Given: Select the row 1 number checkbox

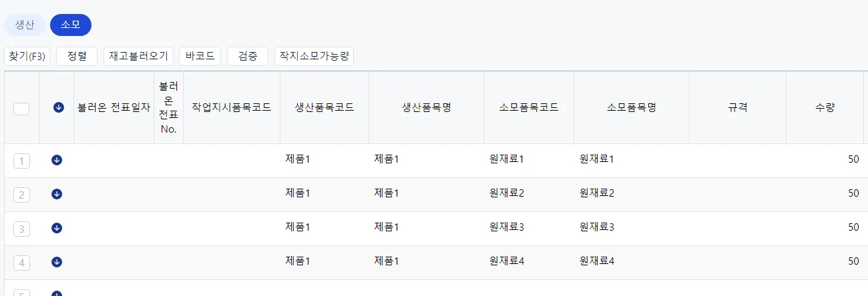Looking at the screenshot, I should pyautogui.click(x=21, y=161).
